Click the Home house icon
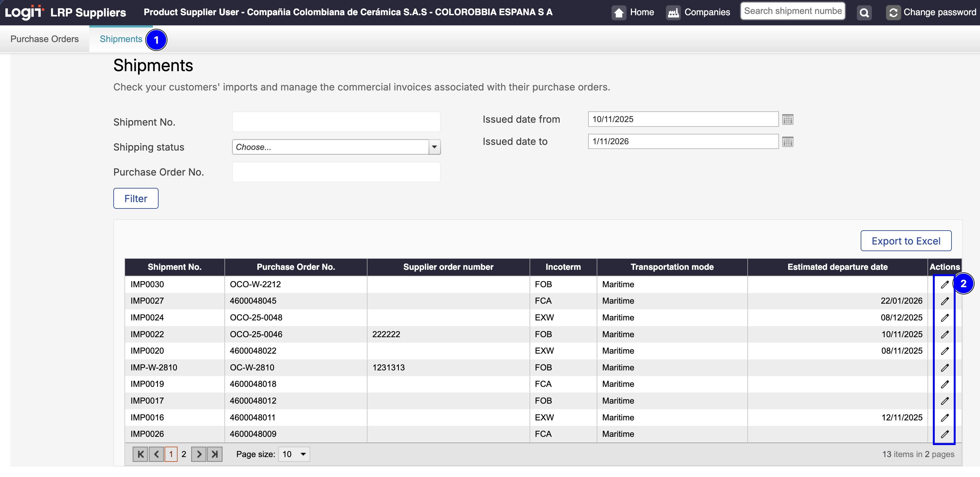The height and width of the screenshot is (477, 980). [x=619, y=13]
